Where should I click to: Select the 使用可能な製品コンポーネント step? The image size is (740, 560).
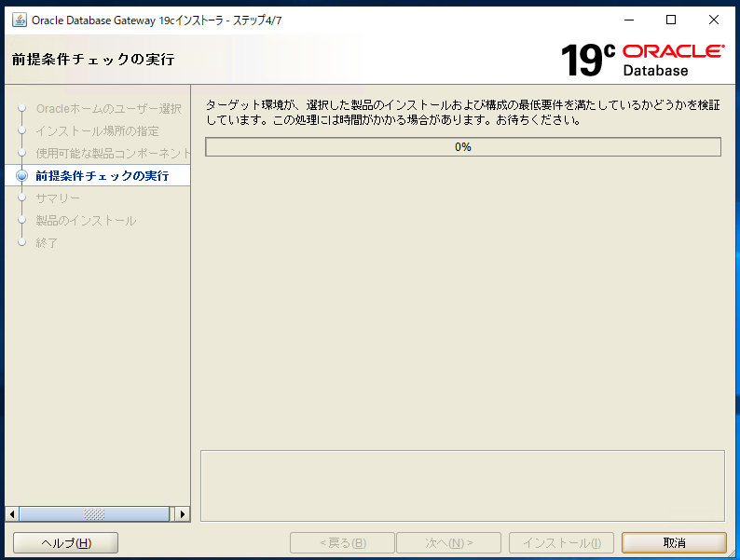pyautogui.click(x=114, y=154)
